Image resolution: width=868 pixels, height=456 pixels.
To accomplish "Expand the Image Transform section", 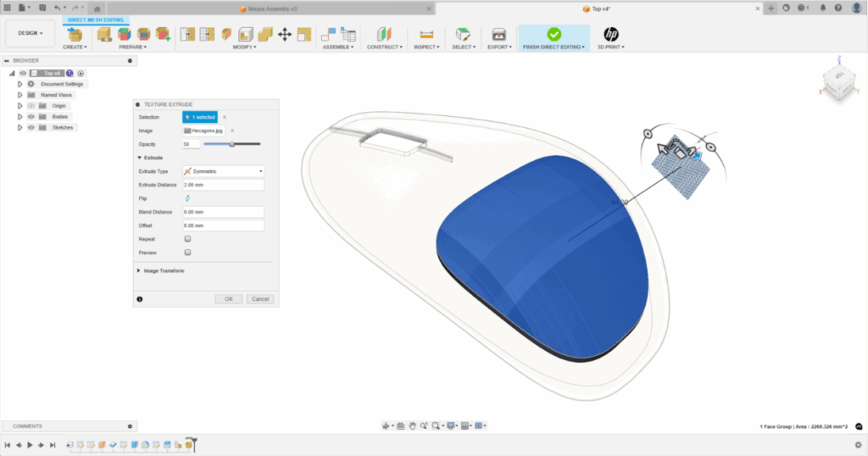I will point(139,270).
